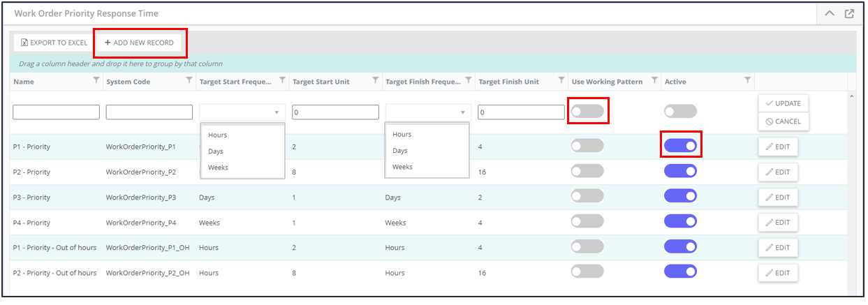Filter the Active column
The width and height of the screenshot is (868, 305).
pos(747,81)
